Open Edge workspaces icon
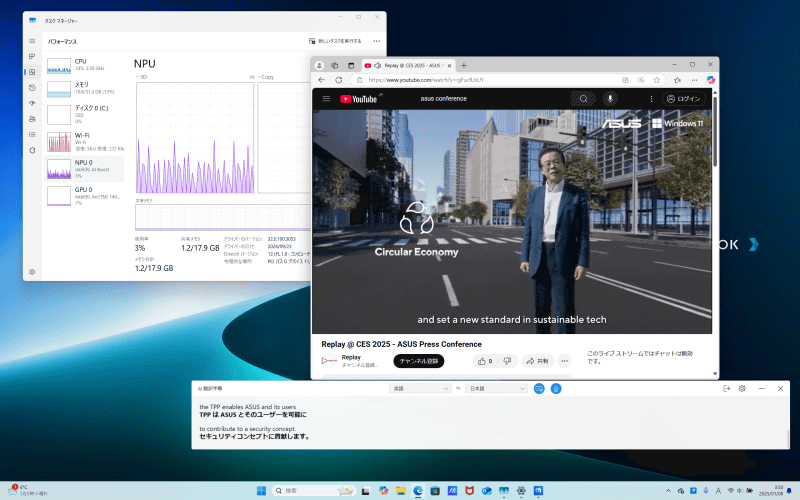The height and width of the screenshot is (500, 800). [335, 65]
